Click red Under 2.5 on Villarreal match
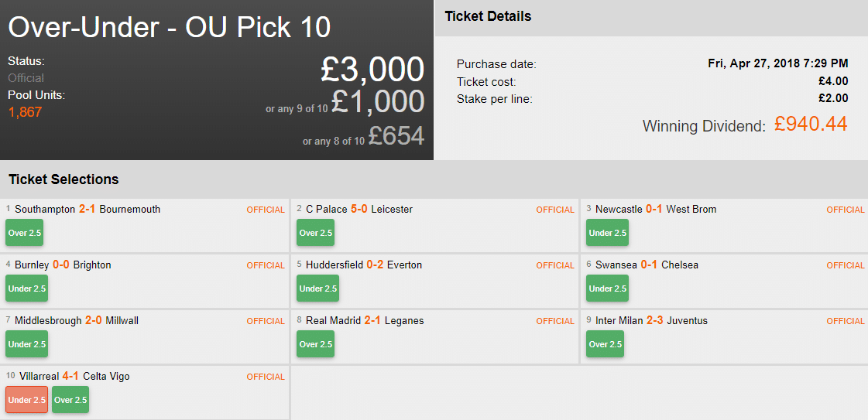This screenshot has height=420, width=868. point(26,400)
